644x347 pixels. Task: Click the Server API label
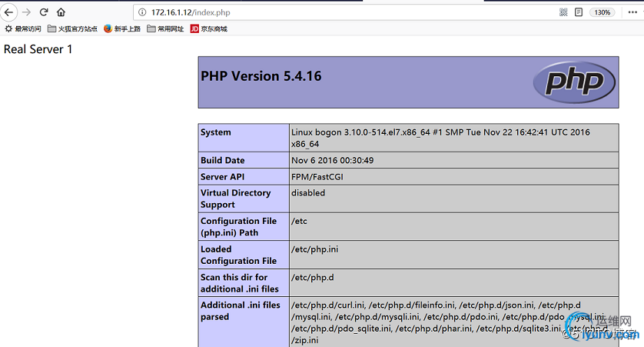(222, 177)
